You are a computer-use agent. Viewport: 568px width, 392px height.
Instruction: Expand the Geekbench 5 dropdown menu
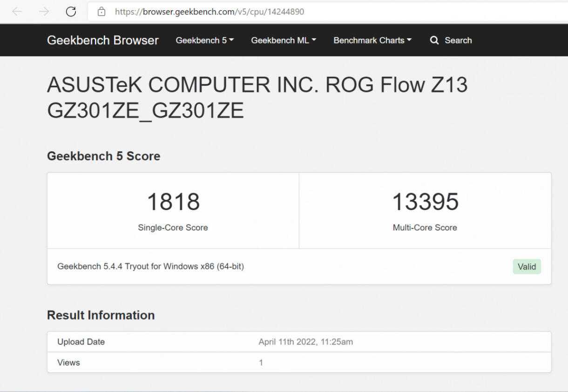tap(204, 41)
